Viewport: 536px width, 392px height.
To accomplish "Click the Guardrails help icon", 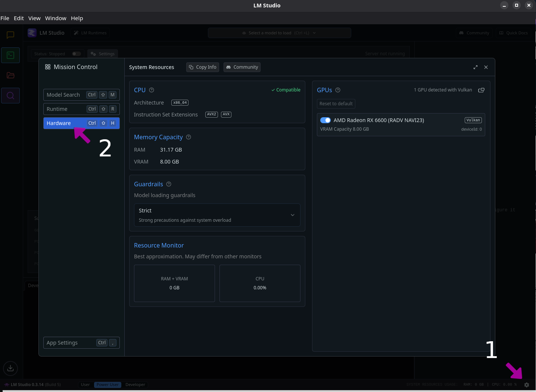I will (169, 184).
